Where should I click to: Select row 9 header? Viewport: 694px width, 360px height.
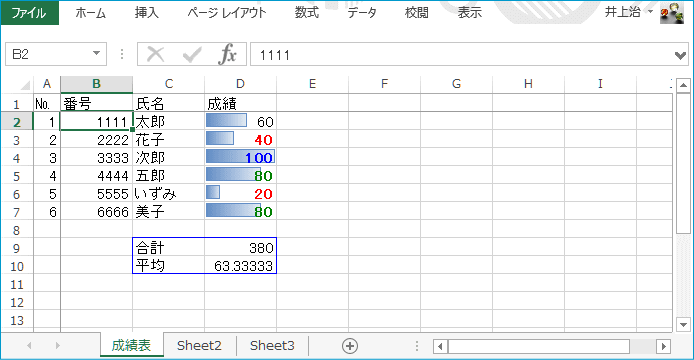16,248
